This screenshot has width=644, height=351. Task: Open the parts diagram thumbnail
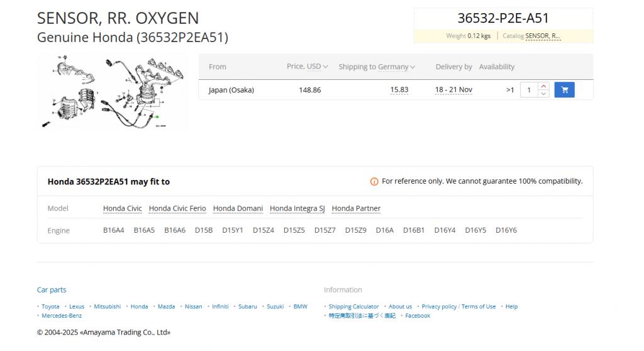[113, 92]
